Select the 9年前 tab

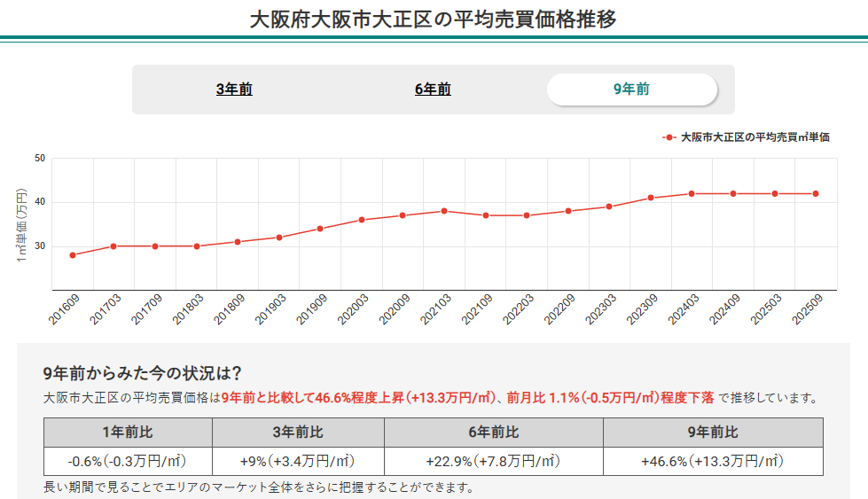coord(631,90)
